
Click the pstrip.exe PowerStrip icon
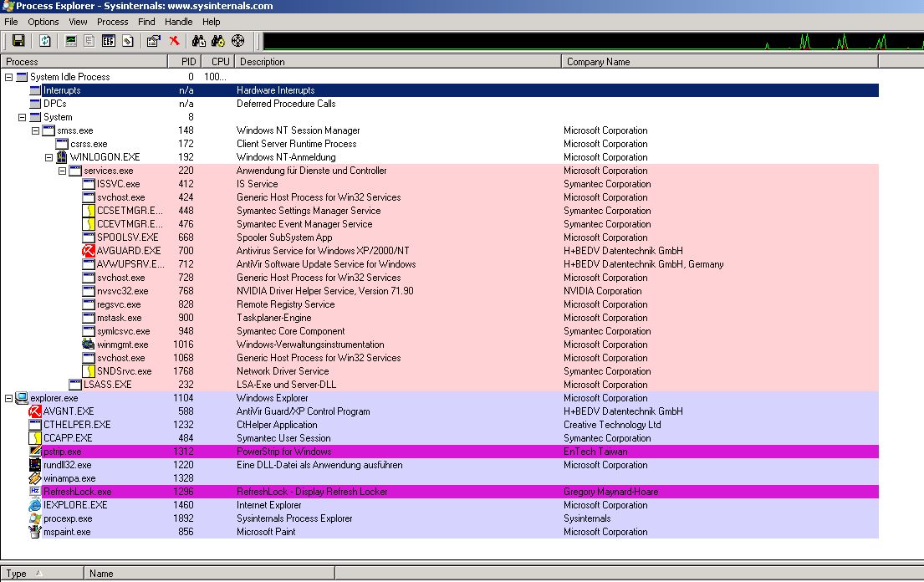(35, 452)
